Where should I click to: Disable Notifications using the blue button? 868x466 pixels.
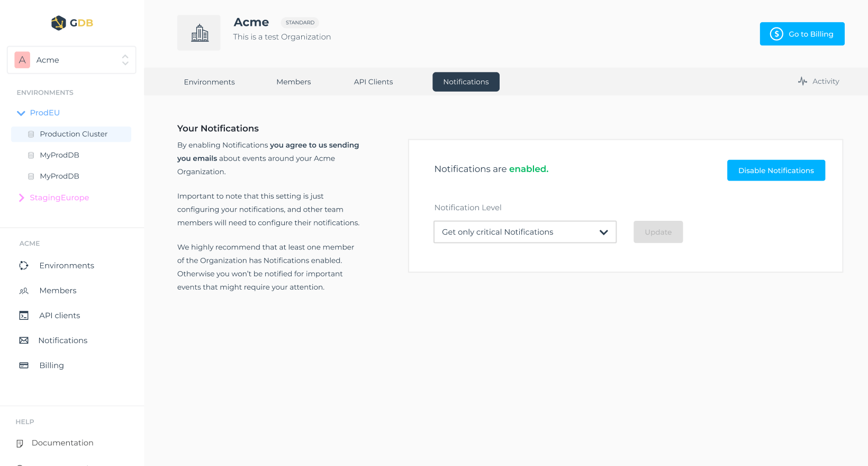[775, 171]
